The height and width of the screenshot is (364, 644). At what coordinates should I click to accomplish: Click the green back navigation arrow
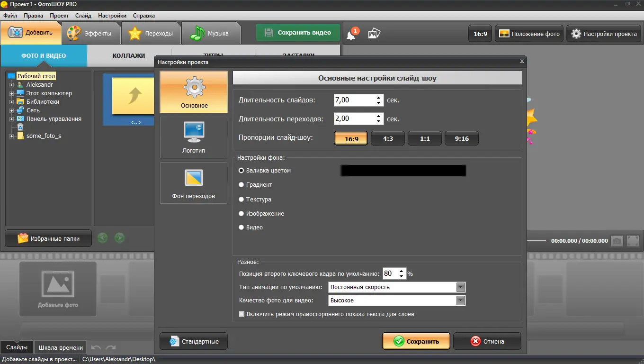(102, 238)
